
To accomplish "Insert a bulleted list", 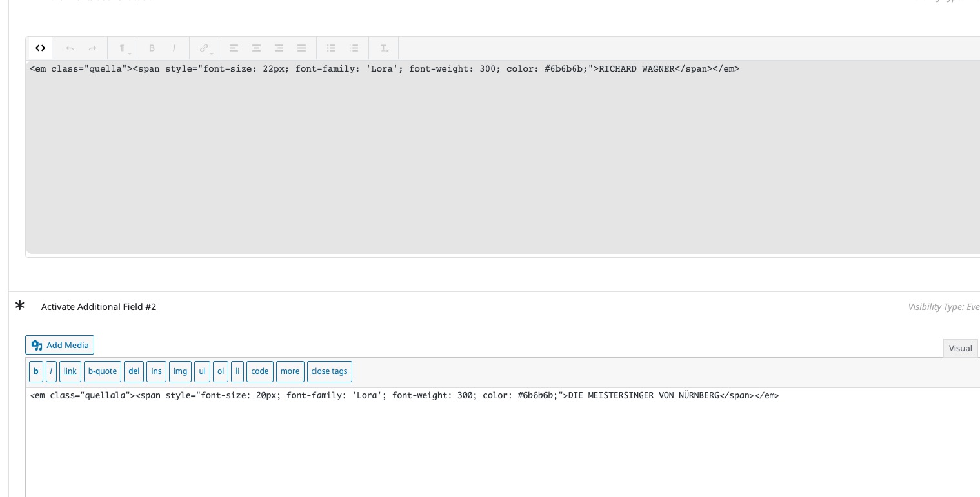I will (331, 48).
